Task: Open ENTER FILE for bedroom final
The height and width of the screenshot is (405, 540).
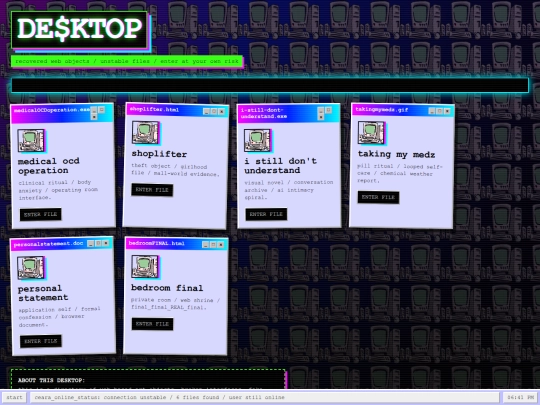Action: [152, 324]
